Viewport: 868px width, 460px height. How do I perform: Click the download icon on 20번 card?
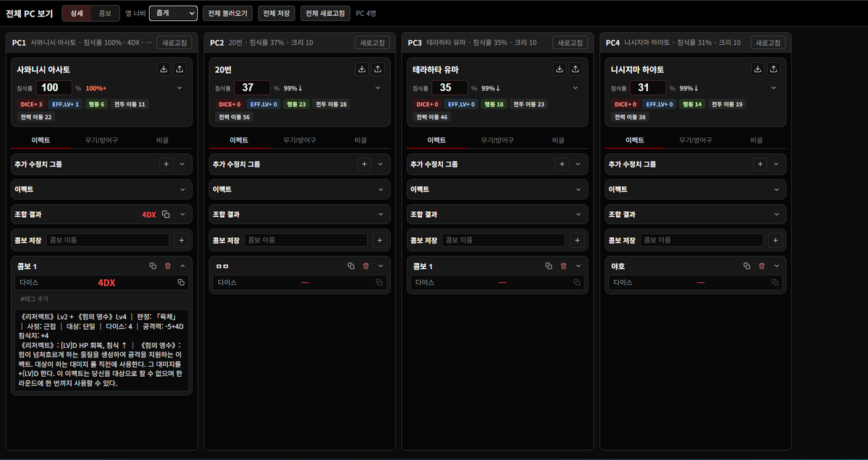coord(361,69)
